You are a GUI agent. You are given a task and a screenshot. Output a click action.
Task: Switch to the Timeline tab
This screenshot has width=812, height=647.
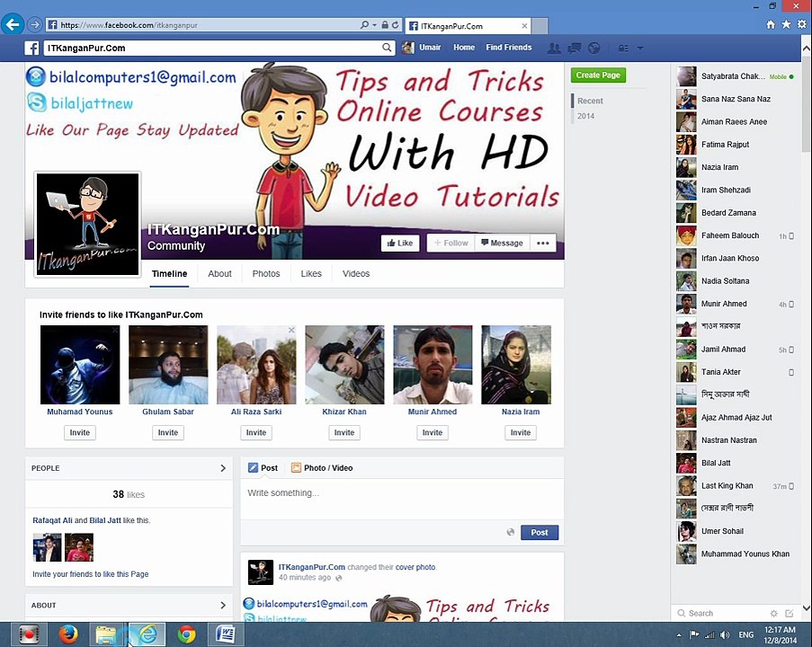pos(169,274)
